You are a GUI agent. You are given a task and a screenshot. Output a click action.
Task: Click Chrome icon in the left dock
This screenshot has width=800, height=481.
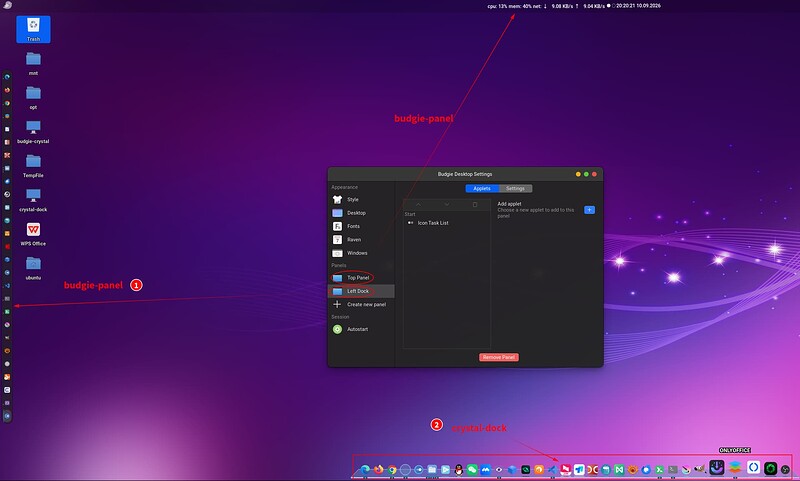pyautogui.click(x=7, y=103)
